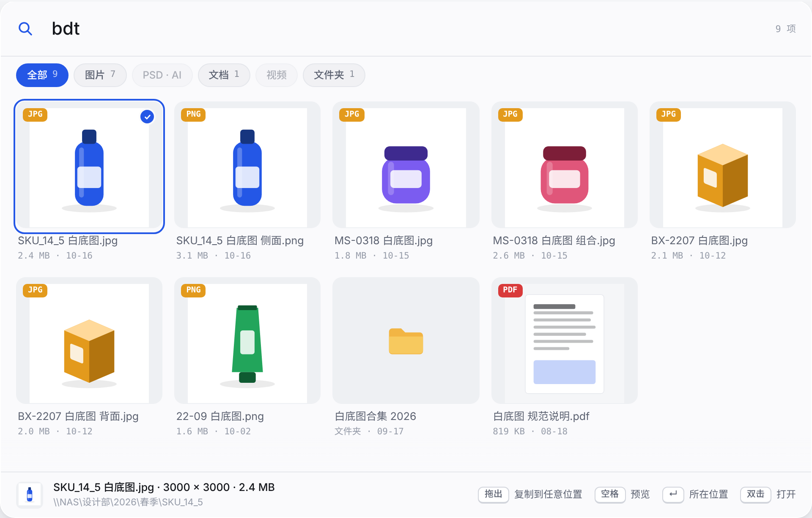
Task: Open the 白底图合集 2026 folder icon
Action: (406, 341)
